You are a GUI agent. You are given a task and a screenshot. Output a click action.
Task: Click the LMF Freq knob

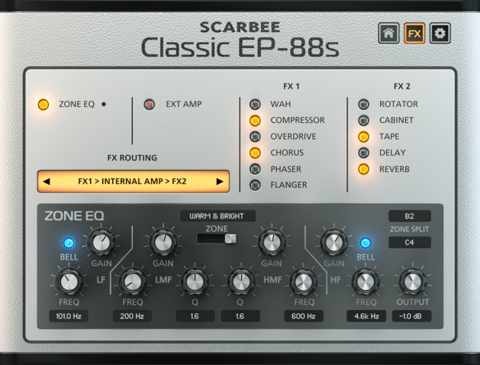[x=132, y=282]
